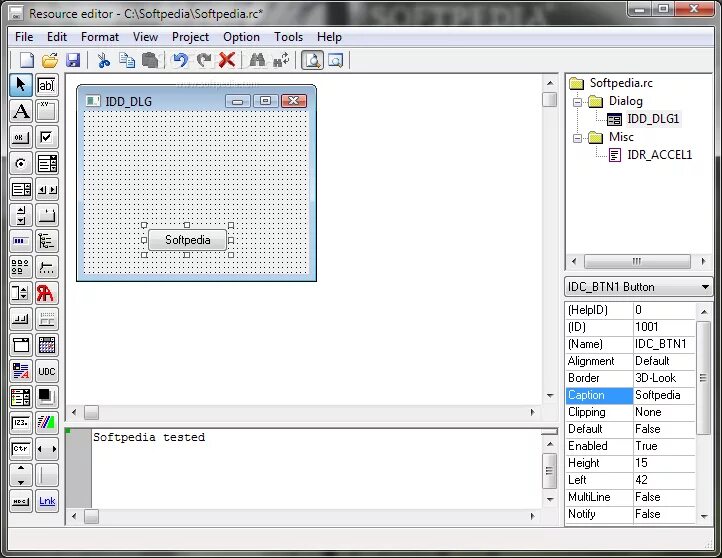Viewport: 722px width, 558px height.
Task: Open the IDC_BTN1 Button control dropdown
Action: click(x=705, y=287)
